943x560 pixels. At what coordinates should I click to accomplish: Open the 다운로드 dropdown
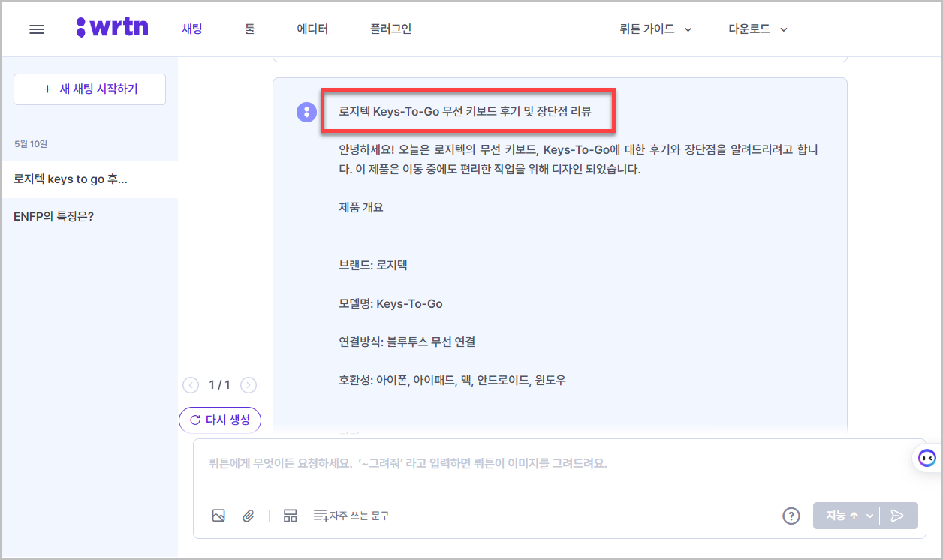756,29
